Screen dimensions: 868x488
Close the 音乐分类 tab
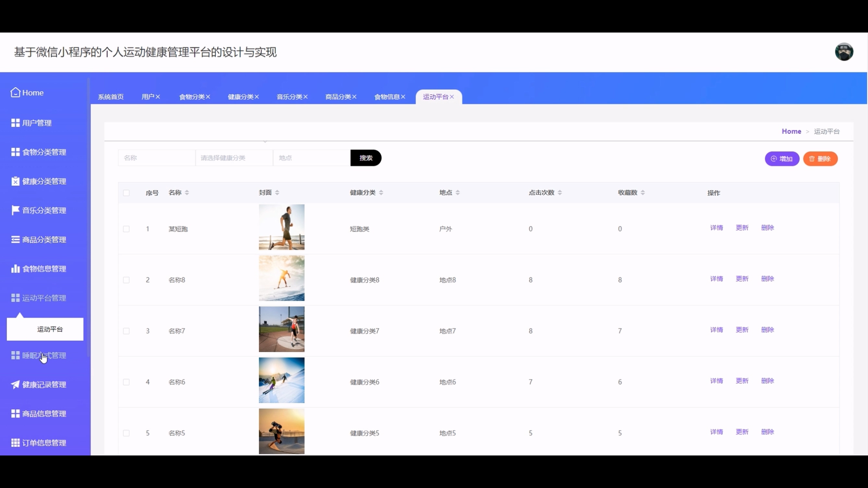305,97
